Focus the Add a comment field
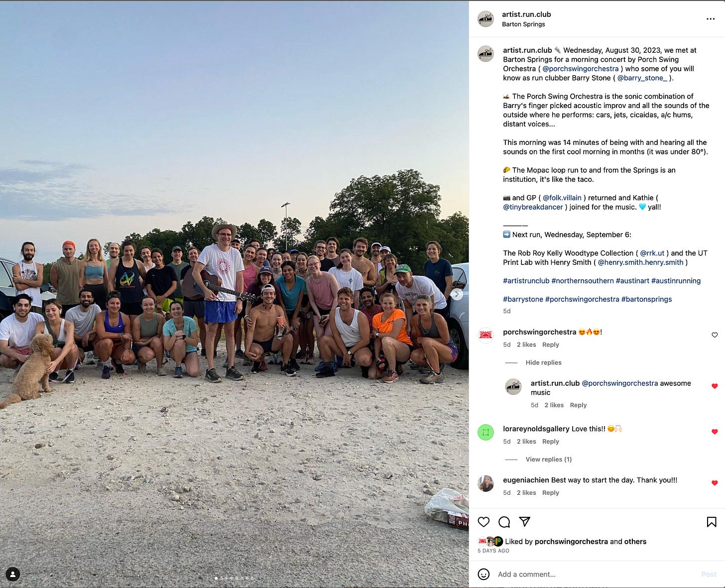 595,574
